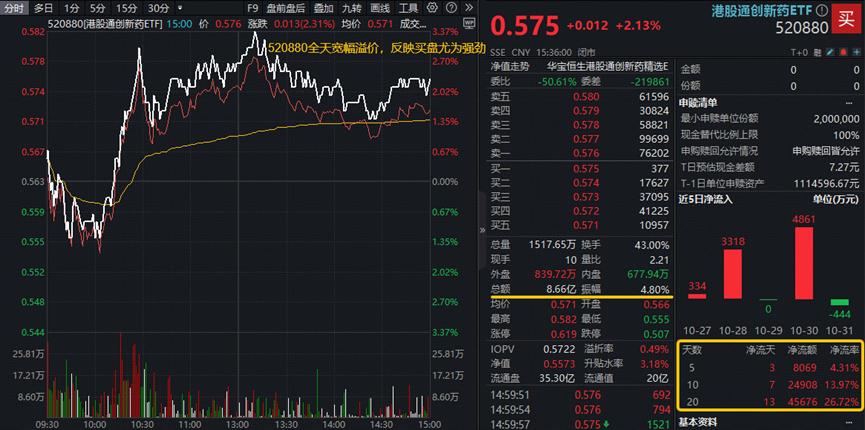Click 卖四 price 0.579
Image resolution: width=865 pixels, height=430 pixels.
tap(586, 111)
